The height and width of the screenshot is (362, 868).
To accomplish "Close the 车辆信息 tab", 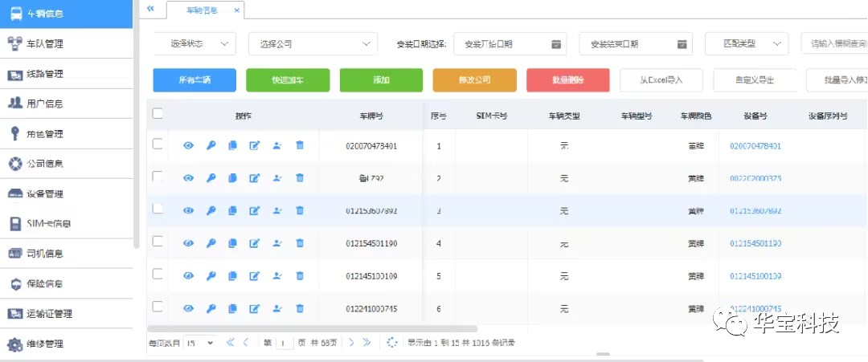I will click(236, 10).
